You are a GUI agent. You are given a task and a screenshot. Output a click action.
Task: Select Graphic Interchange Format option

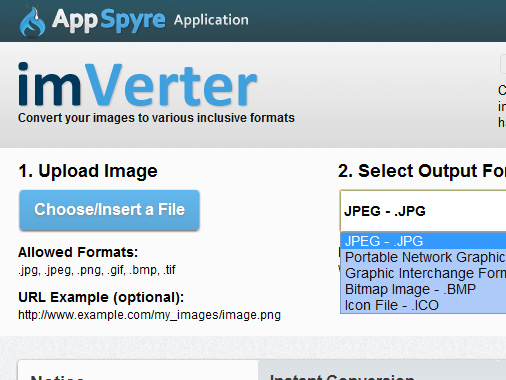coord(423,273)
